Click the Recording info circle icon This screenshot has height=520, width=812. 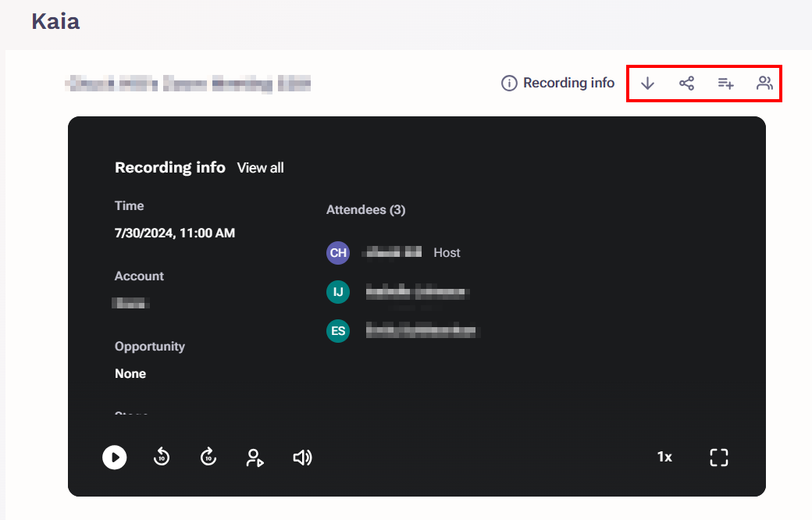(509, 83)
